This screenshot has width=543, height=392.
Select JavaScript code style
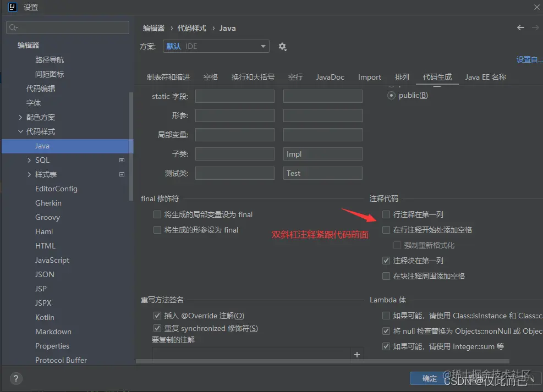tap(52, 260)
